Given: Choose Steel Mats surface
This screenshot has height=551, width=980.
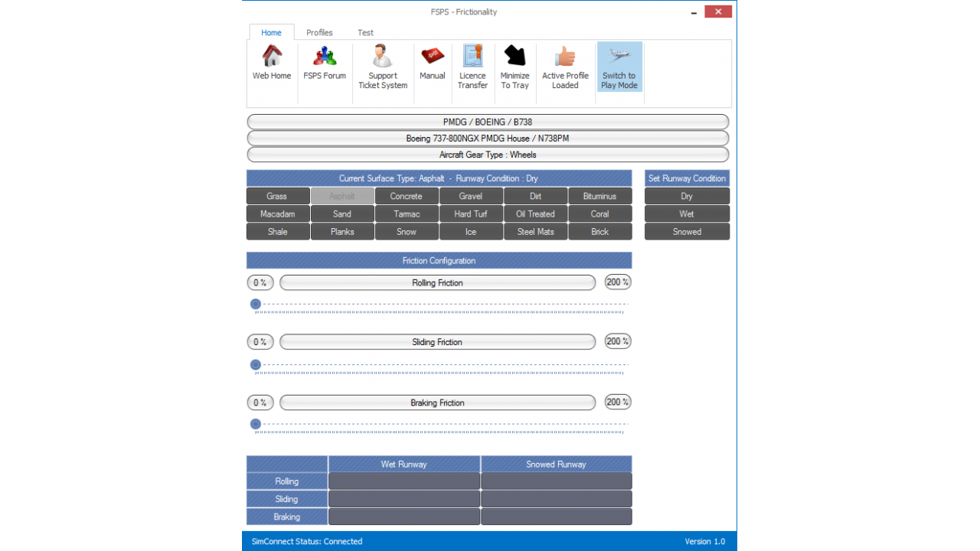Looking at the screenshot, I should [x=535, y=231].
